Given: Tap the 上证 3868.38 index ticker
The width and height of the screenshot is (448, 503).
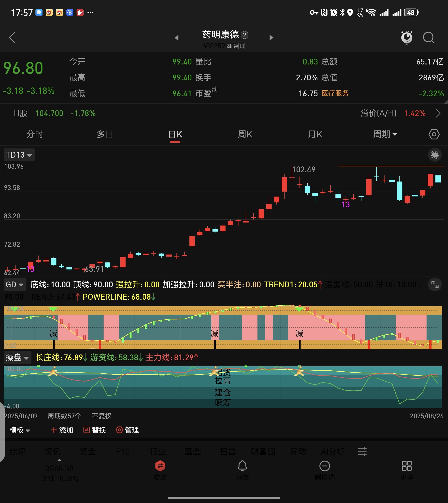Looking at the screenshot, I should [x=59, y=473].
